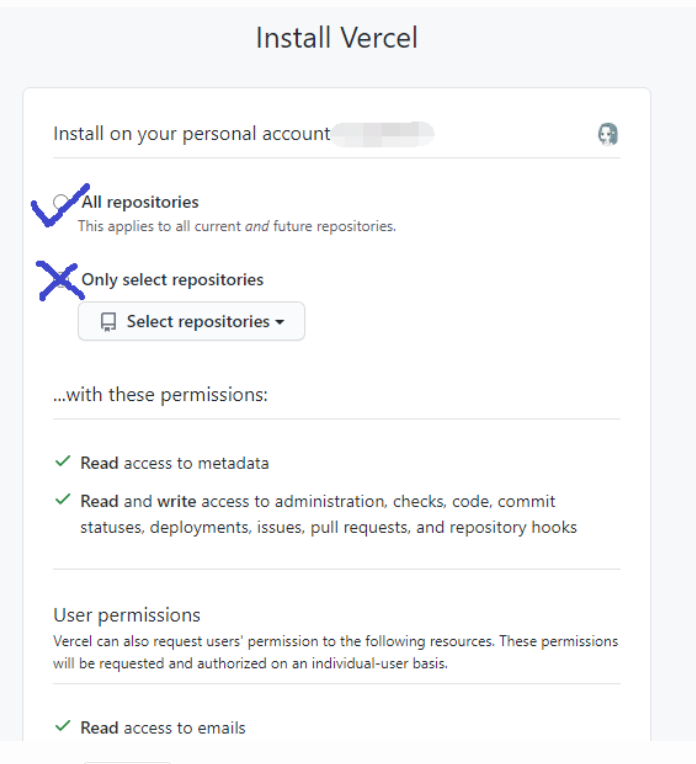Click the 'All repositories' label text

coord(140,202)
